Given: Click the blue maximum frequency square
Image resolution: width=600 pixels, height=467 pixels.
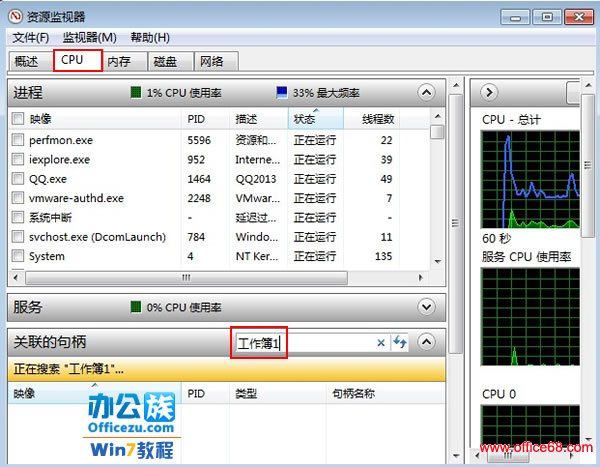Looking at the screenshot, I should click(x=282, y=92).
